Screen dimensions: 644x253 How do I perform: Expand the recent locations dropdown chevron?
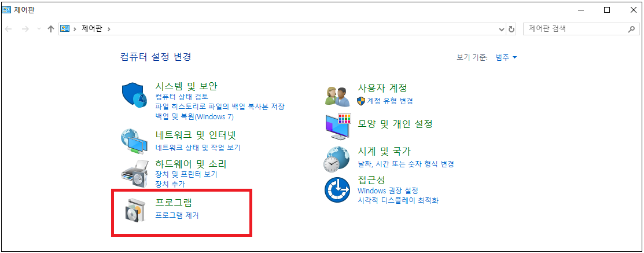pos(39,29)
